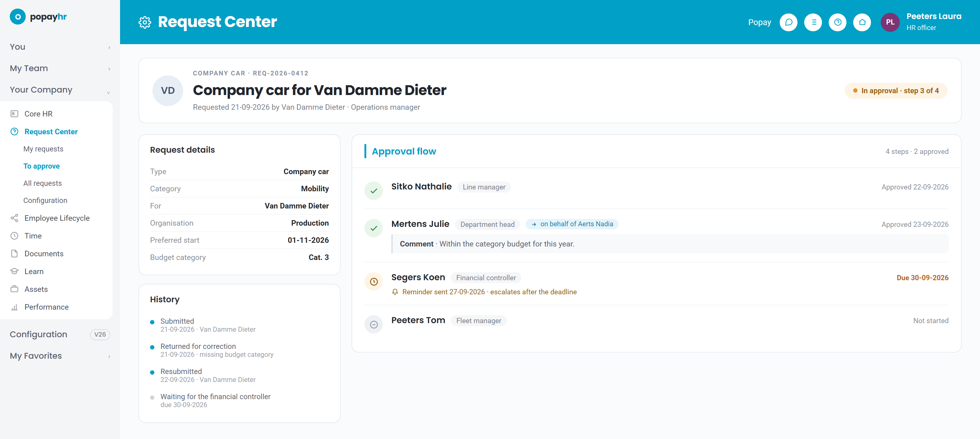
Task: View All requests
Action: (43, 183)
